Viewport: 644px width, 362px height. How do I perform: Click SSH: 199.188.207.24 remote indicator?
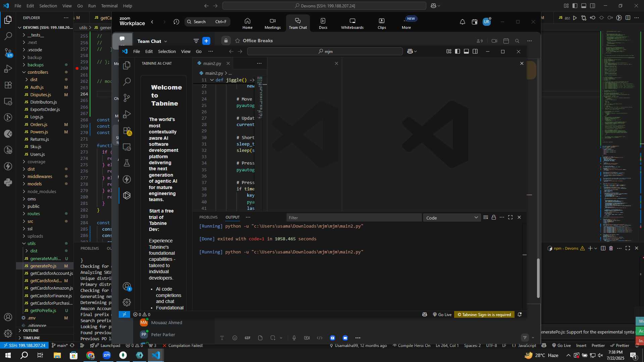click(x=23, y=346)
